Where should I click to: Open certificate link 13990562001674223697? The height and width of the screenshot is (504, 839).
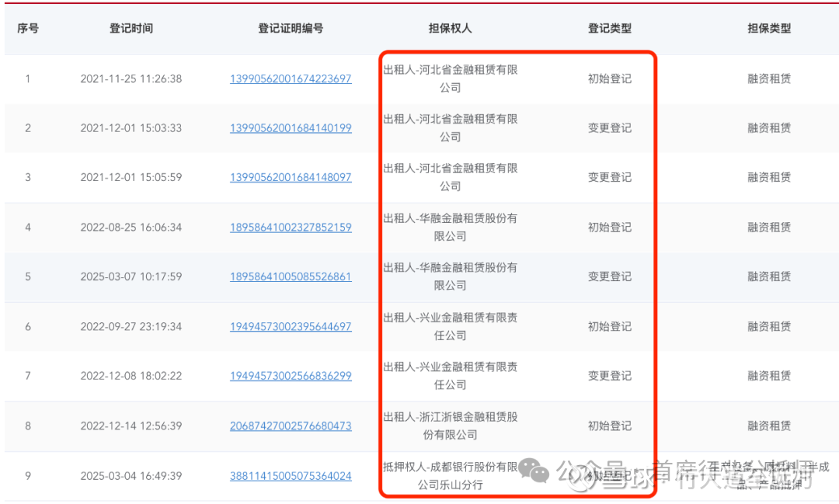pyautogui.click(x=291, y=78)
